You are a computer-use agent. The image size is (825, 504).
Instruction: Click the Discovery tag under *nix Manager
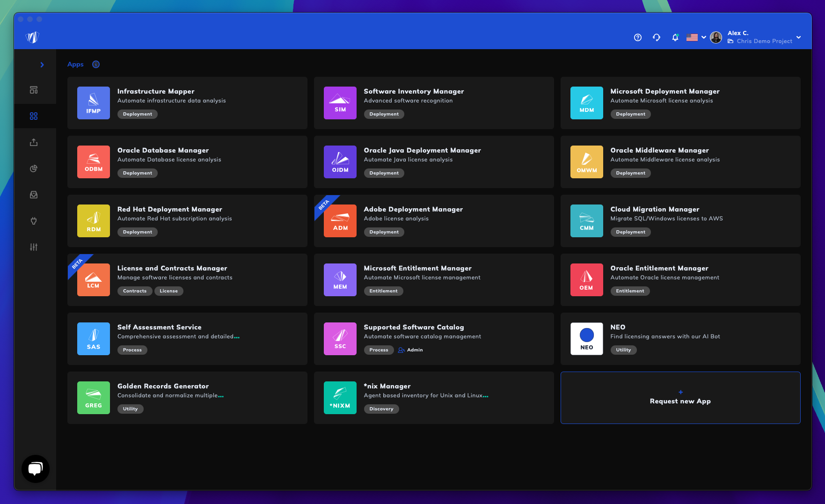(x=381, y=409)
